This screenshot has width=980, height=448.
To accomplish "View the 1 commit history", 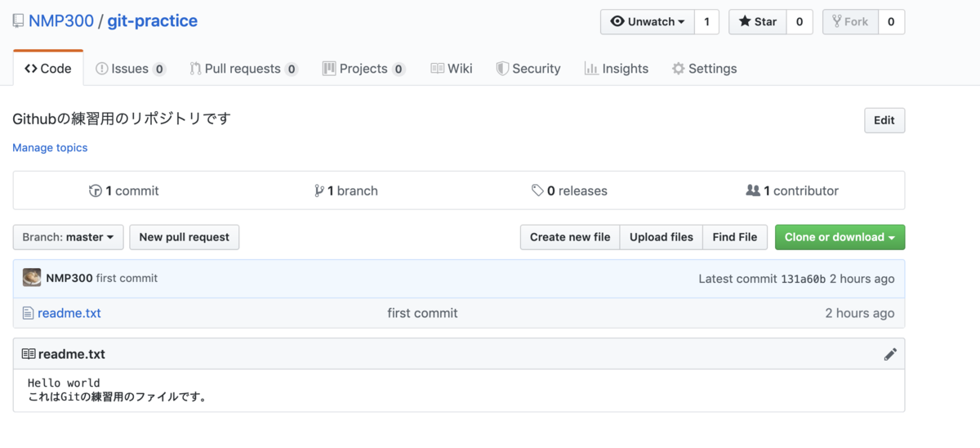I will [x=124, y=190].
